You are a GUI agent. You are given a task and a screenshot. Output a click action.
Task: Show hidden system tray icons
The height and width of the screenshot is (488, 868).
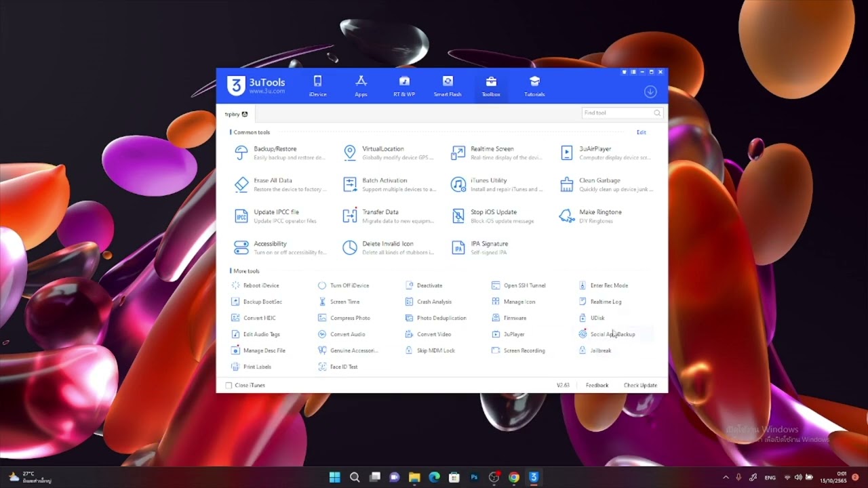click(x=726, y=477)
